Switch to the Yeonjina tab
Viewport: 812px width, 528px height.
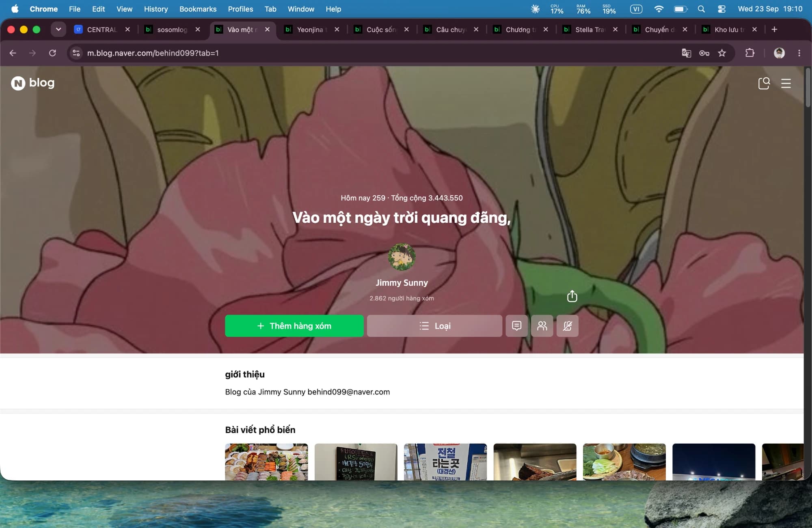(312, 29)
